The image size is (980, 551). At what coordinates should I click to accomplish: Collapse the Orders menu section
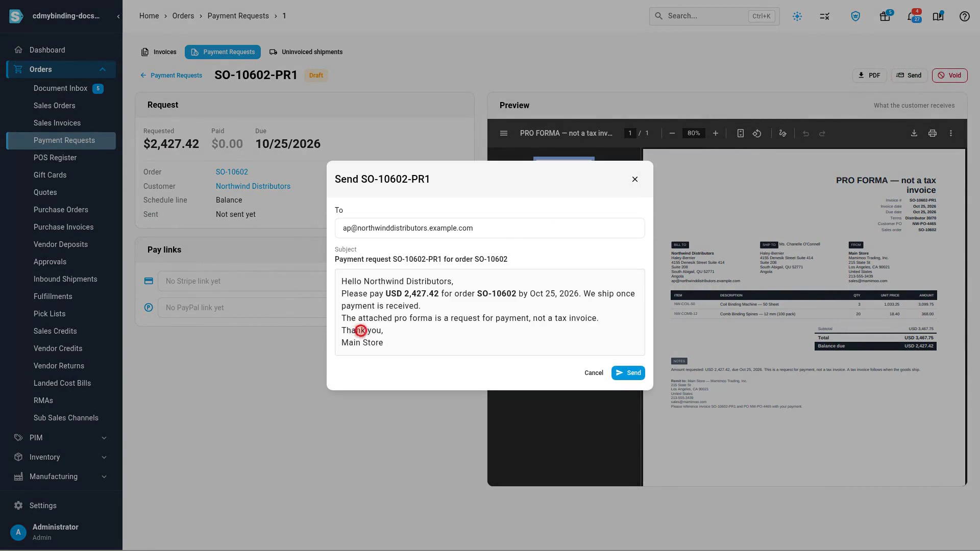click(103, 69)
